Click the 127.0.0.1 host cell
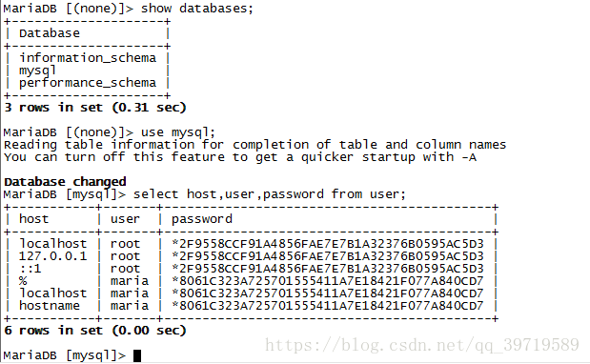 coord(53,256)
